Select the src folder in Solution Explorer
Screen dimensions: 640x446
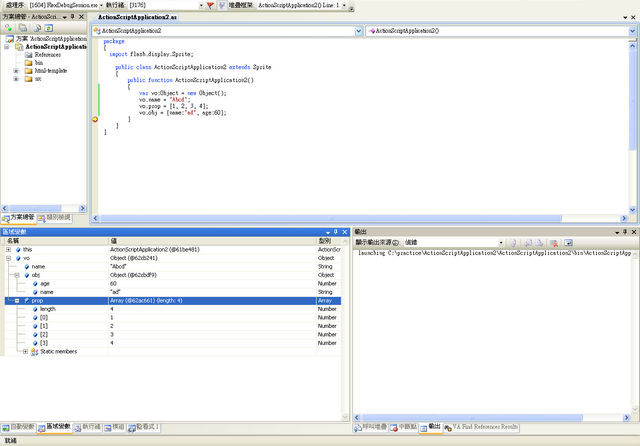click(x=33, y=79)
